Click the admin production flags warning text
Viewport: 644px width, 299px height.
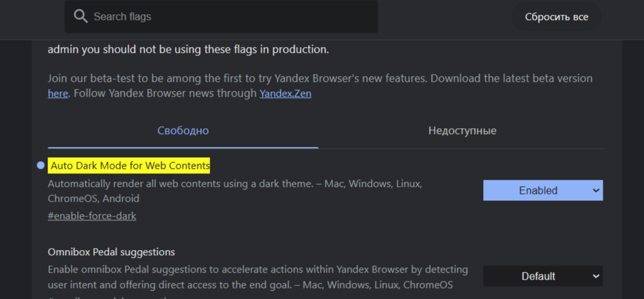(189, 50)
